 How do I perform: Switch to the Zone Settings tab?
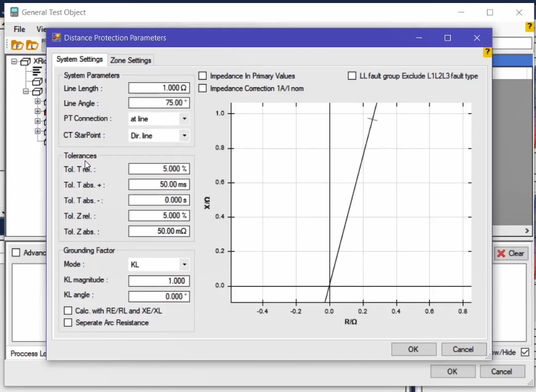pos(131,60)
